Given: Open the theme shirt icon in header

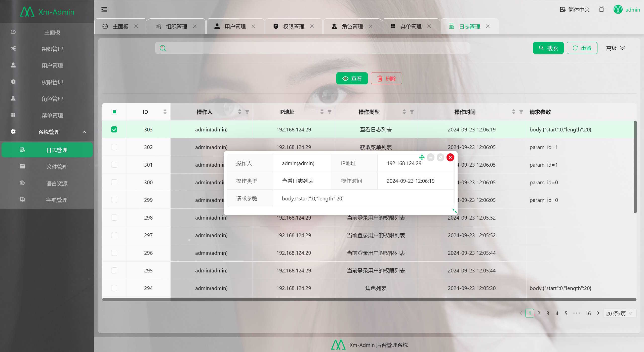Looking at the screenshot, I should 601,10.
